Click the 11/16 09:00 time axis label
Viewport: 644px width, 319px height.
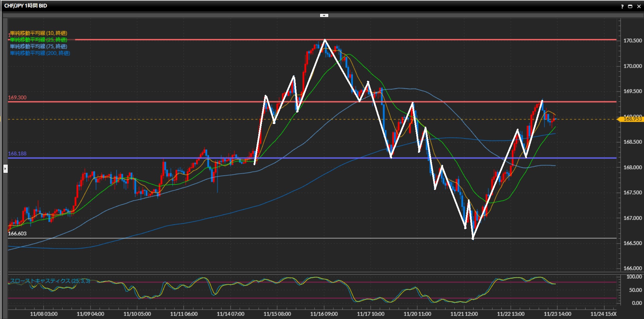(324, 314)
